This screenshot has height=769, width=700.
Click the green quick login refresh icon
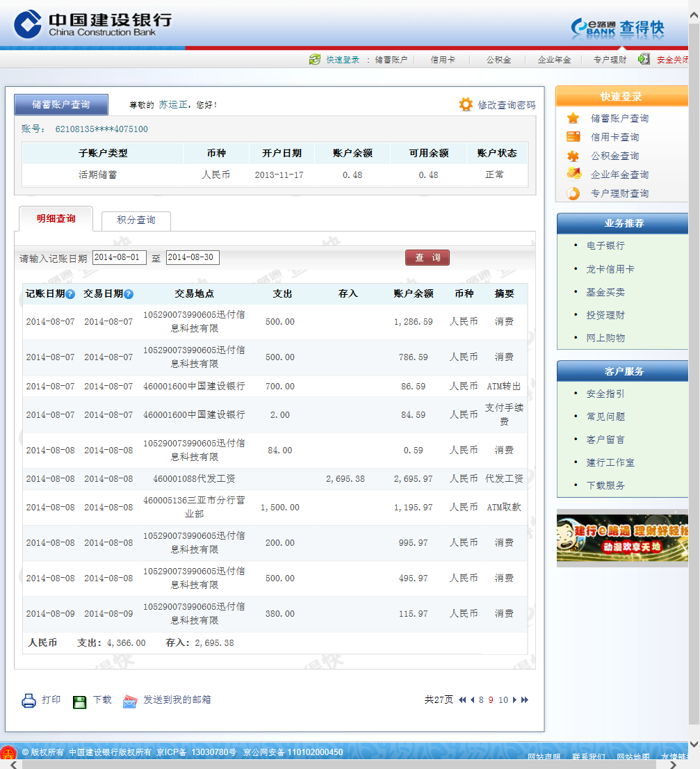click(x=315, y=59)
